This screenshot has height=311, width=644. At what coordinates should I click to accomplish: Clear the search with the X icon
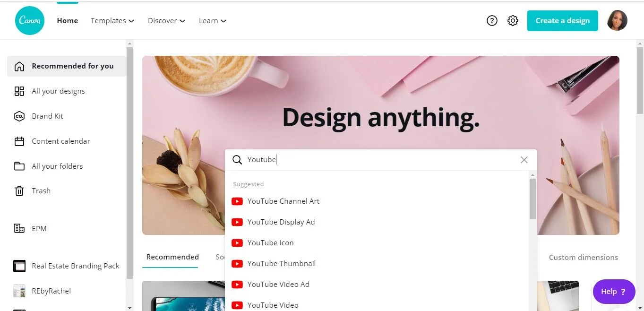coord(524,160)
